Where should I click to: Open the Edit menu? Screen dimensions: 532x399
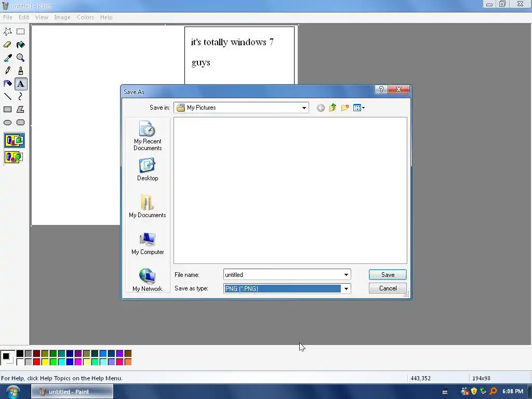[24, 17]
